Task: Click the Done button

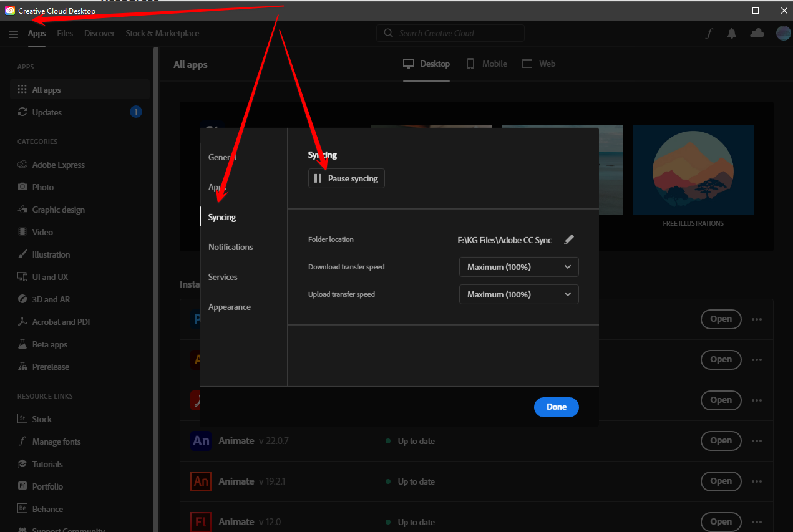Action: 556,407
